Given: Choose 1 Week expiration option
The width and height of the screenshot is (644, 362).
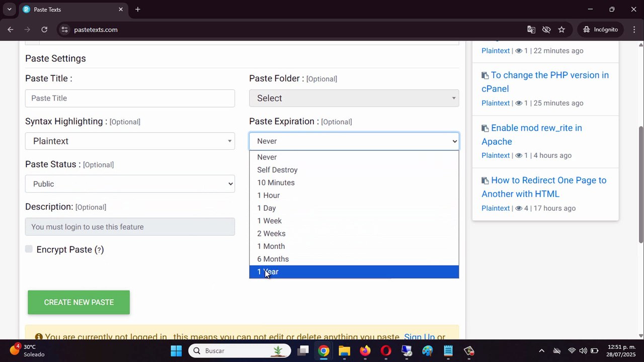Looking at the screenshot, I should (x=354, y=221).
